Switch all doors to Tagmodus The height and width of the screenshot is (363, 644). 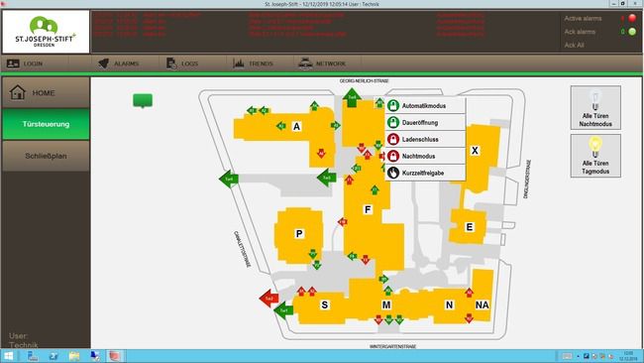(595, 156)
